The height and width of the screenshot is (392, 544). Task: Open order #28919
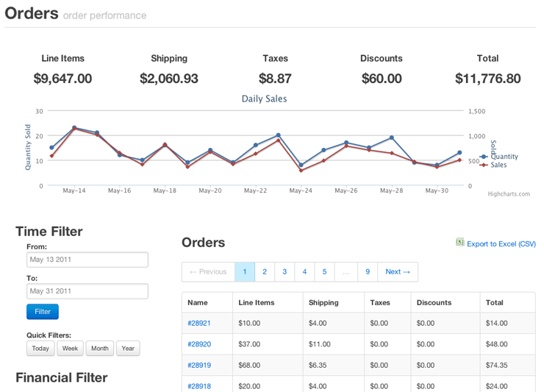point(199,366)
